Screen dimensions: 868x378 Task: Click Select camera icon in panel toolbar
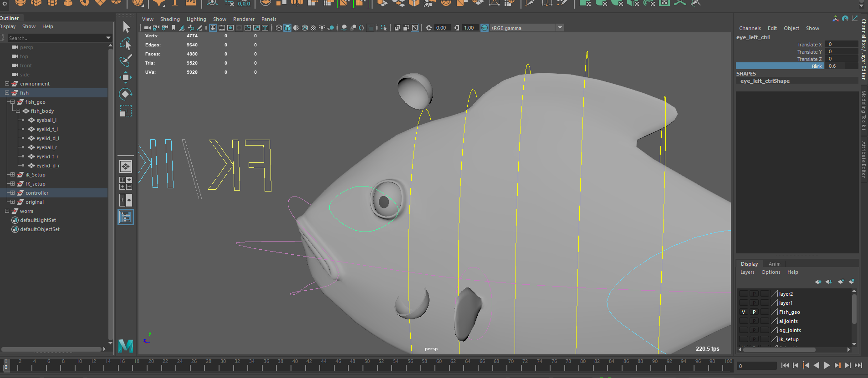147,28
